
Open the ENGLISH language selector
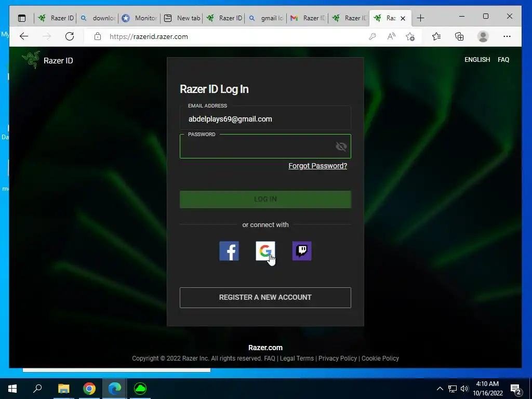[477, 60]
